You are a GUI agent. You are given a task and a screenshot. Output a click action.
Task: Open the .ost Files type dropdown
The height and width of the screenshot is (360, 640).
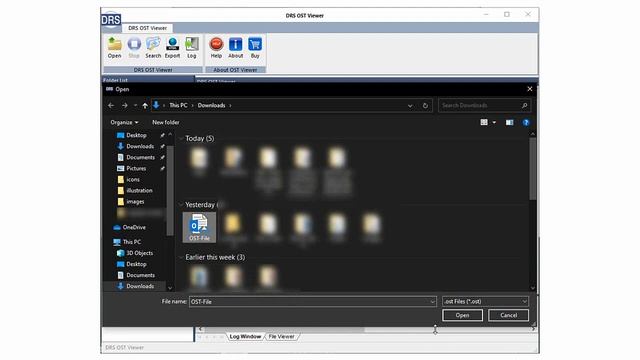click(x=485, y=302)
